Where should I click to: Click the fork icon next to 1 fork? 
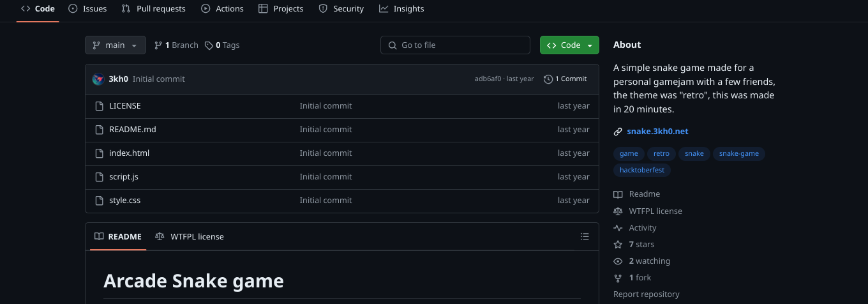[618, 278]
